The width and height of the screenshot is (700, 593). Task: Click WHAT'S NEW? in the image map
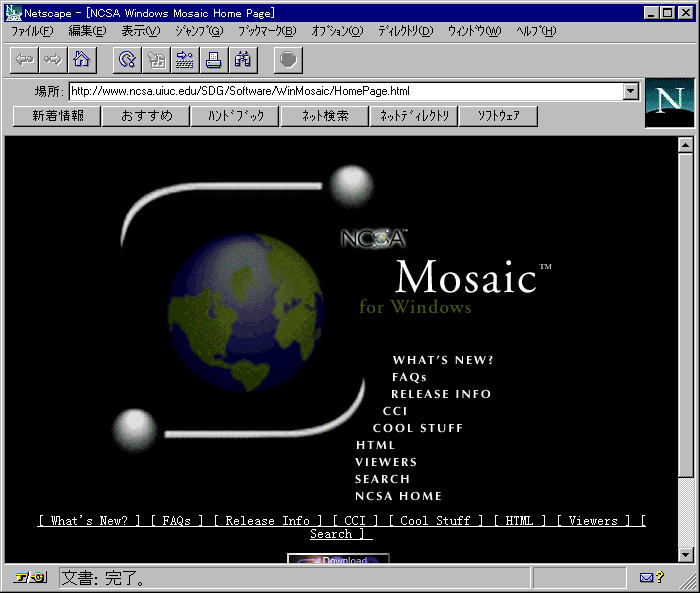pyautogui.click(x=443, y=360)
